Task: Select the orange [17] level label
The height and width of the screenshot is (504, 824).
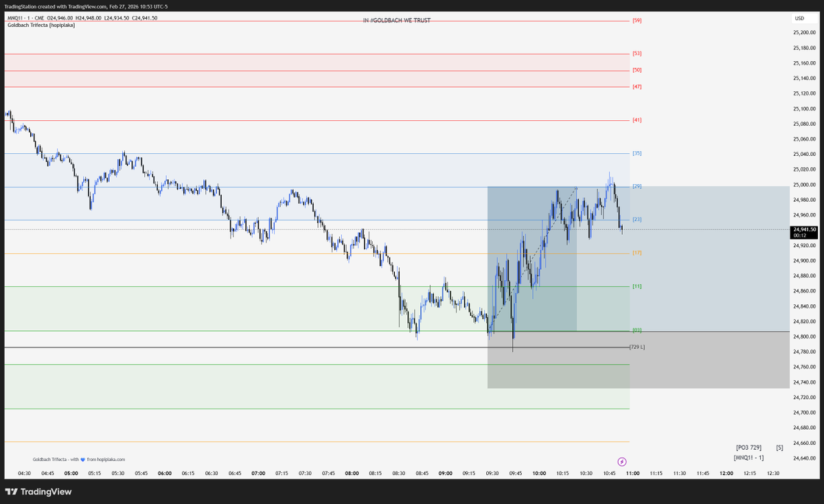Action: [x=636, y=253]
